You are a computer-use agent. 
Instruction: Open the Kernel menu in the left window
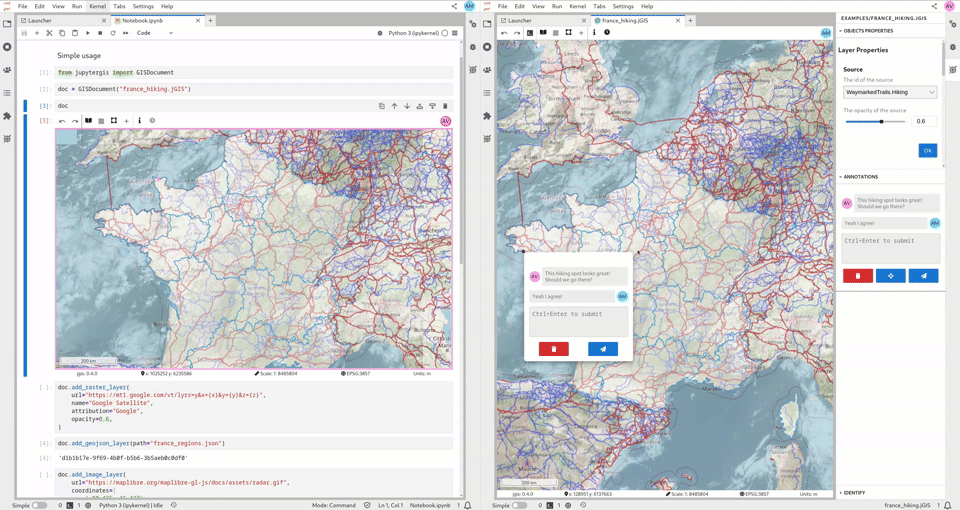[x=97, y=6]
